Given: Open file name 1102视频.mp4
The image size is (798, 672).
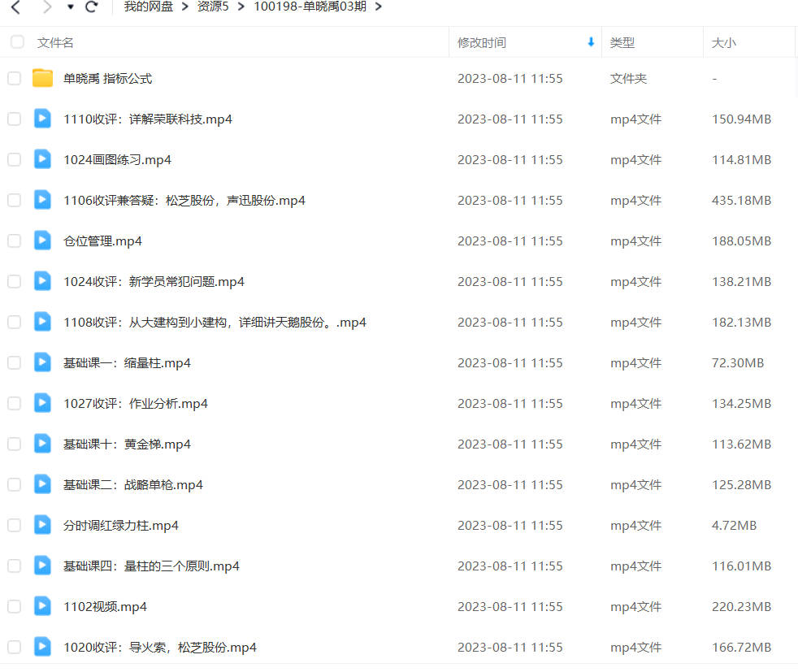Looking at the screenshot, I should tap(105, 607).
